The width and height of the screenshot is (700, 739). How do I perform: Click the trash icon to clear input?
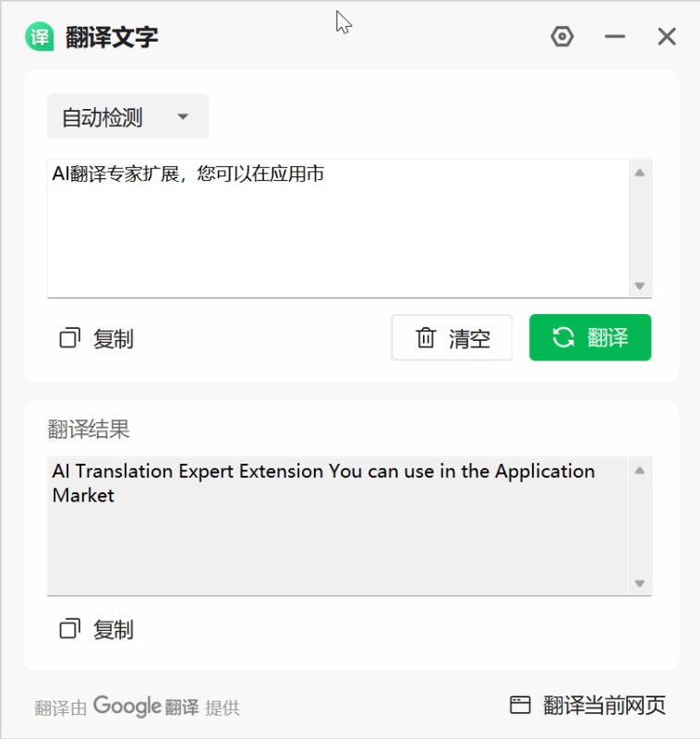426,338
